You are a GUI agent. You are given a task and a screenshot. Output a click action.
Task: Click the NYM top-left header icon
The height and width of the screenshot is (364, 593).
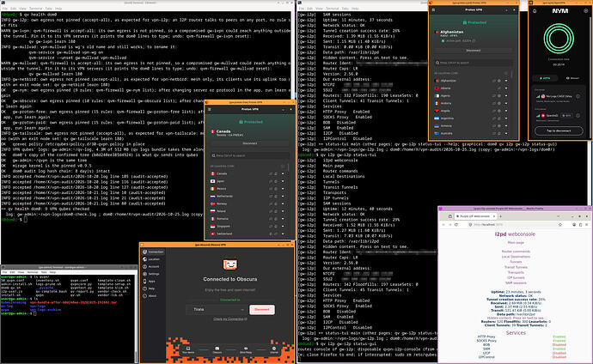535,11
